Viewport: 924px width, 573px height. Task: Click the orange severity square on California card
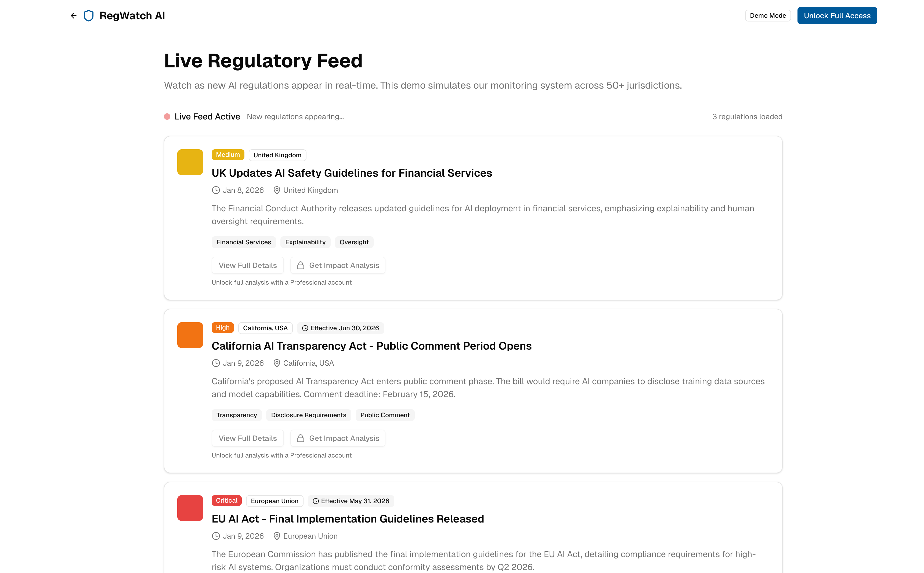coord(189,335)
